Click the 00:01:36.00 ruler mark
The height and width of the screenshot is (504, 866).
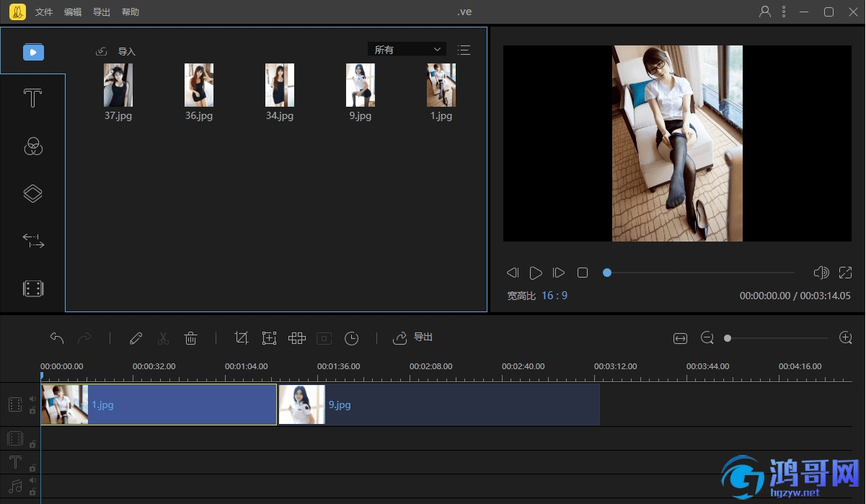pyautogui.click(x=338, y=366)
